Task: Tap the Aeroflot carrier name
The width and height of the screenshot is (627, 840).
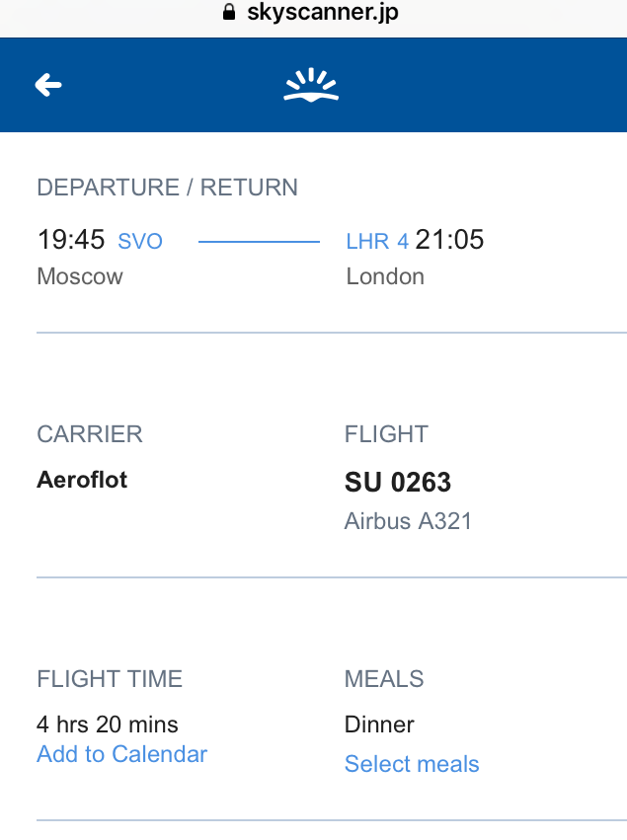Action: click(x=82, y=480)
